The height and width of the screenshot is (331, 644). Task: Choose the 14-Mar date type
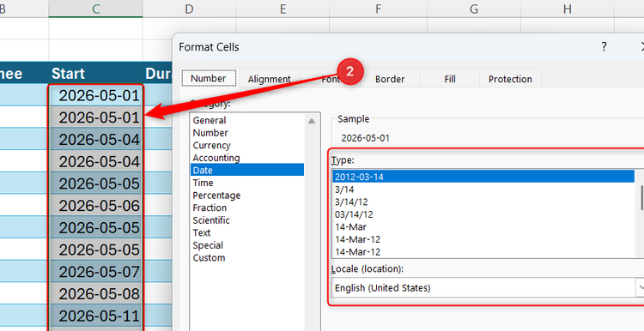pos(483,227)
